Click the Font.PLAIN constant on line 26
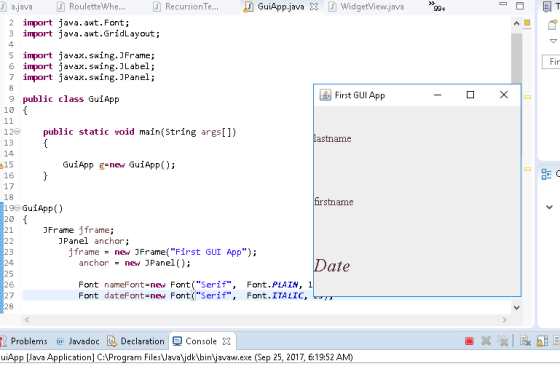Image resolution: width=560 pixels, height=385 pixels. [272, 285]
